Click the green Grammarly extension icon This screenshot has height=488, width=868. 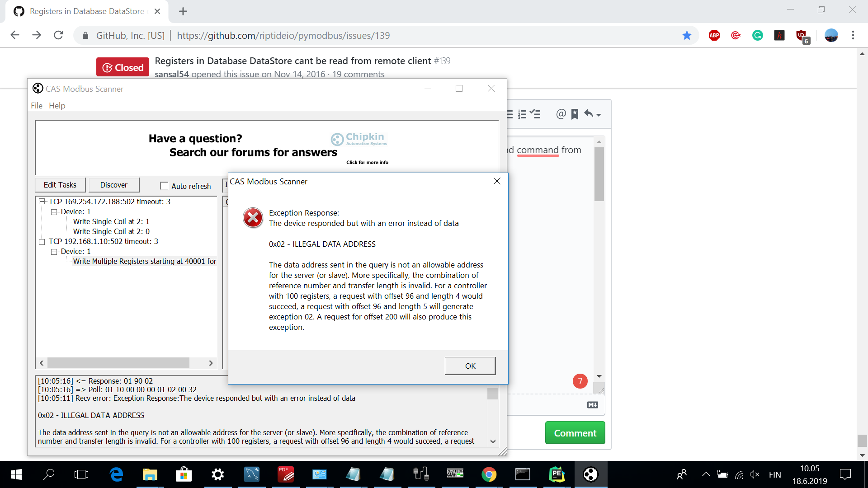click(758, 35)
